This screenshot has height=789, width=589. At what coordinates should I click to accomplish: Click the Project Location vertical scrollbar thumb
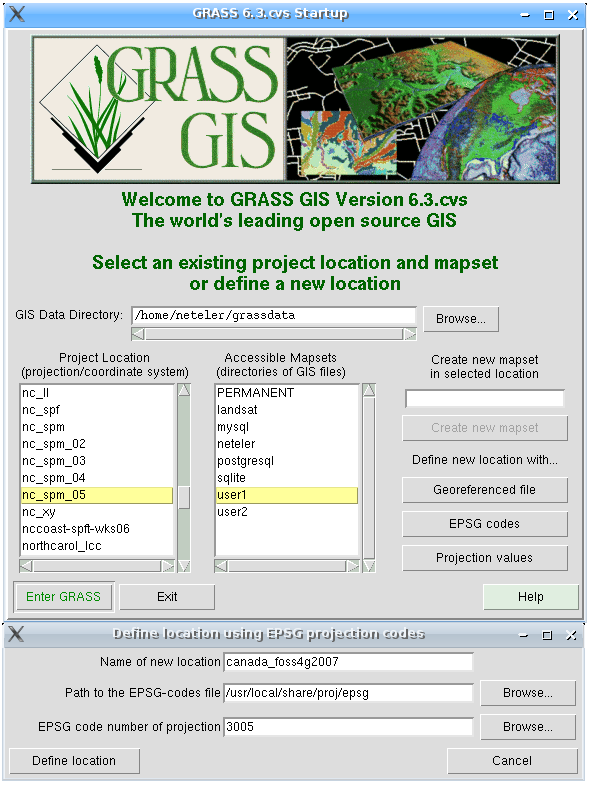tap(184, 498)
